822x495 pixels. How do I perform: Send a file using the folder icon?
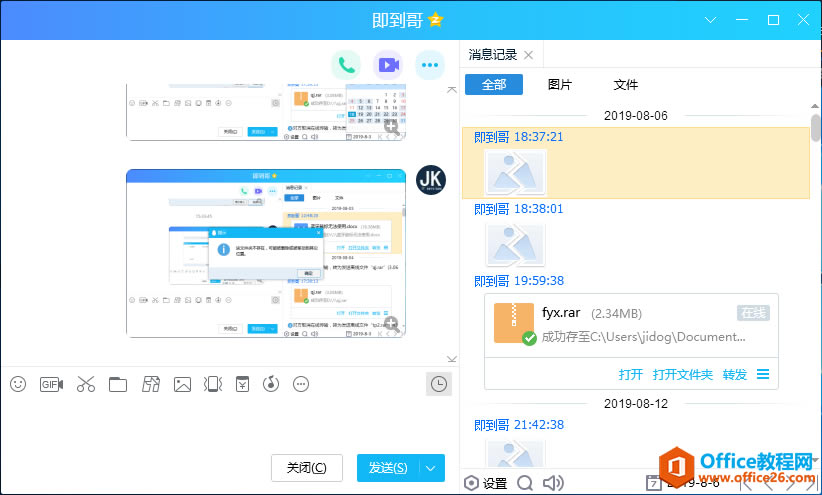tap(118, 384)
